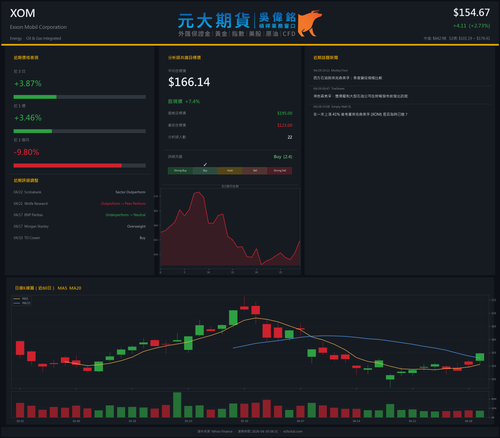
Task: Click the current price $154.67
Action: [x=471, y=13]
